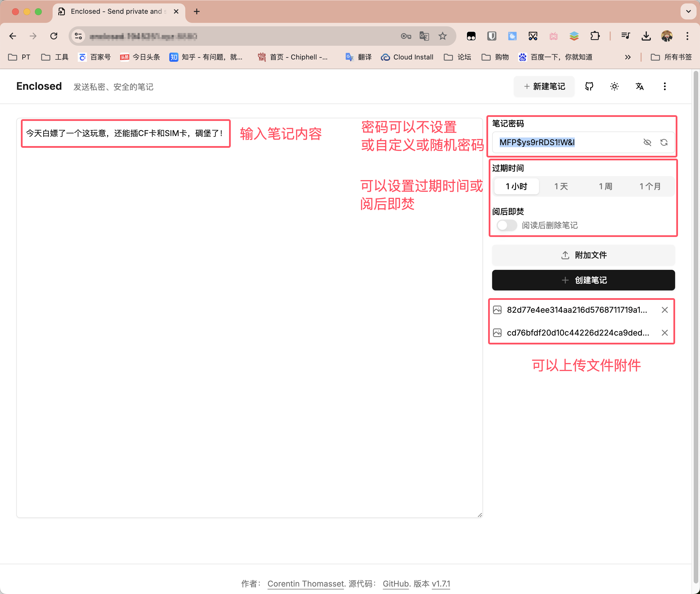Enable the delete-after-reading switch
Screen dimensions: 700x594
pos(507,225)
